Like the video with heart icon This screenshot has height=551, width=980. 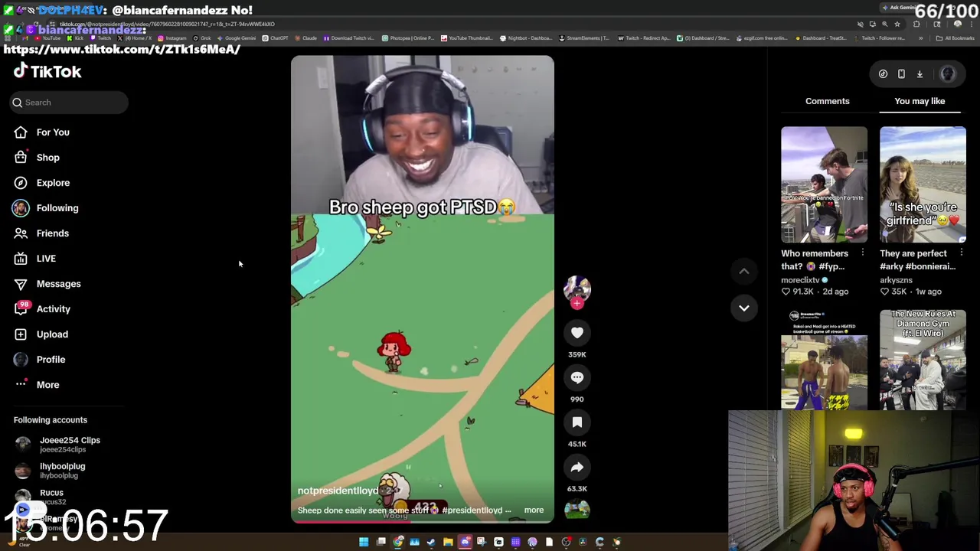pos(577,333)
